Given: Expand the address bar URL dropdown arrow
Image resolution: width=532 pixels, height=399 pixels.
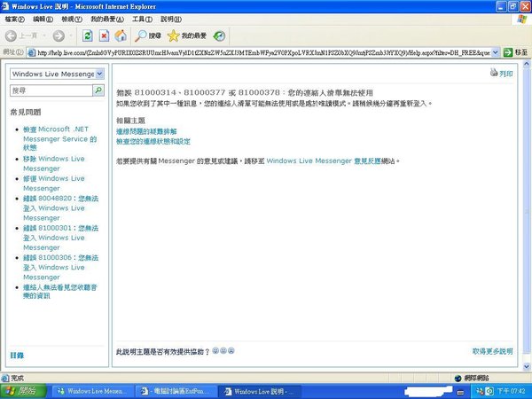Looking at the screenshot, I should [495, 52].
